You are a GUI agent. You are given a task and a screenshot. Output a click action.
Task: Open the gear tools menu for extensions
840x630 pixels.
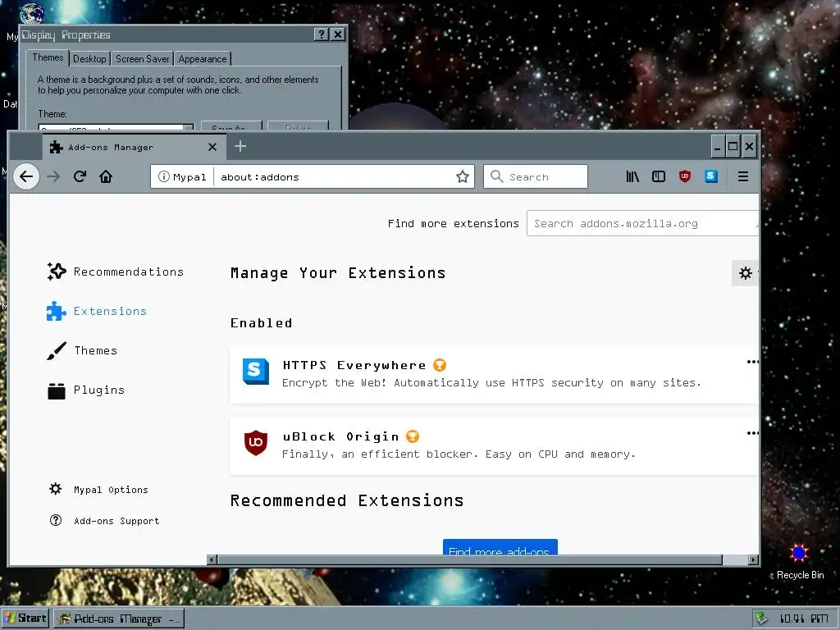745,273
